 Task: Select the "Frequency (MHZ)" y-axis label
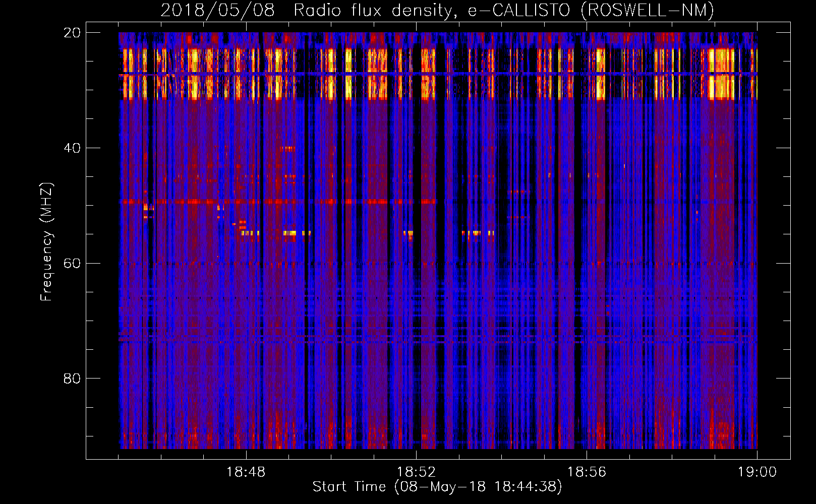click(x=46, y=241)
